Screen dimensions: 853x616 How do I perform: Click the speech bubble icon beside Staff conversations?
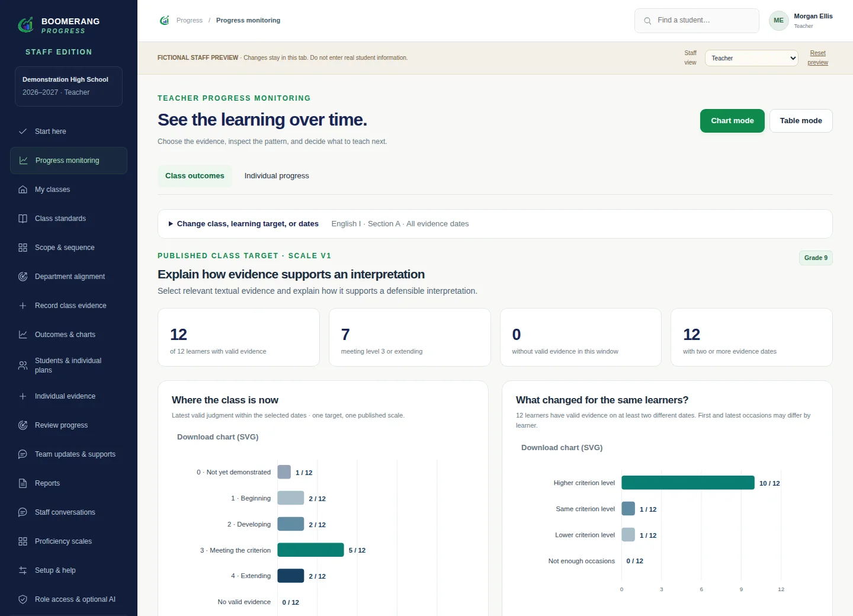pos(23,512)
